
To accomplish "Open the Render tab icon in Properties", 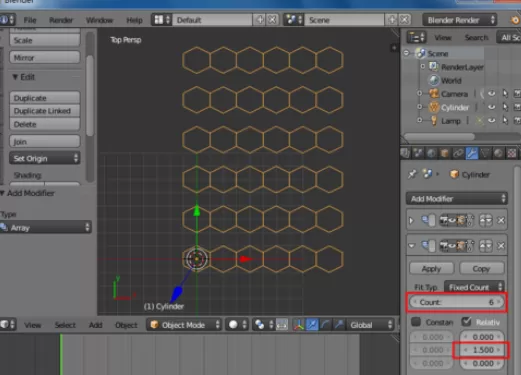I will (405, 153).
